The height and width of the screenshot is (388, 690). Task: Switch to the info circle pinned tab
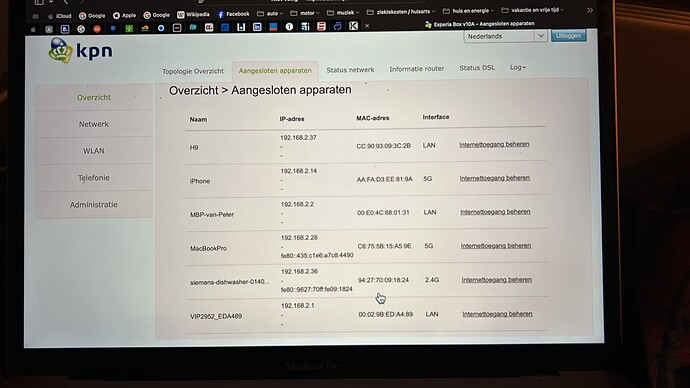[289, 26]
